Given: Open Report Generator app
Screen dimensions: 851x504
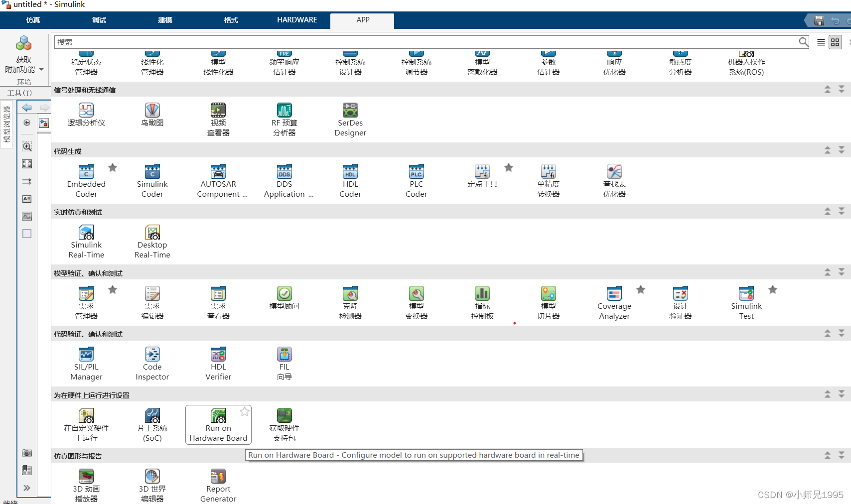Looking at the screenshot, I should pos(218,486).
